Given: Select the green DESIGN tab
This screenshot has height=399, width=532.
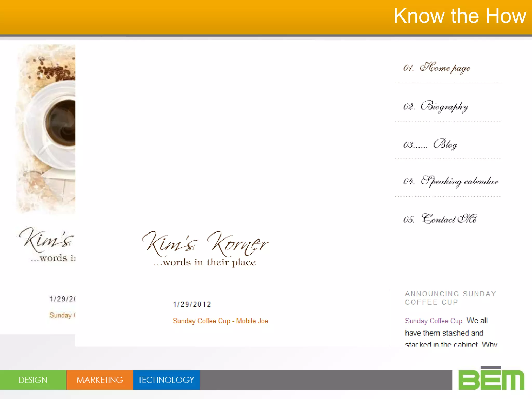Looking at the screenshot, I should coord(33,380).
